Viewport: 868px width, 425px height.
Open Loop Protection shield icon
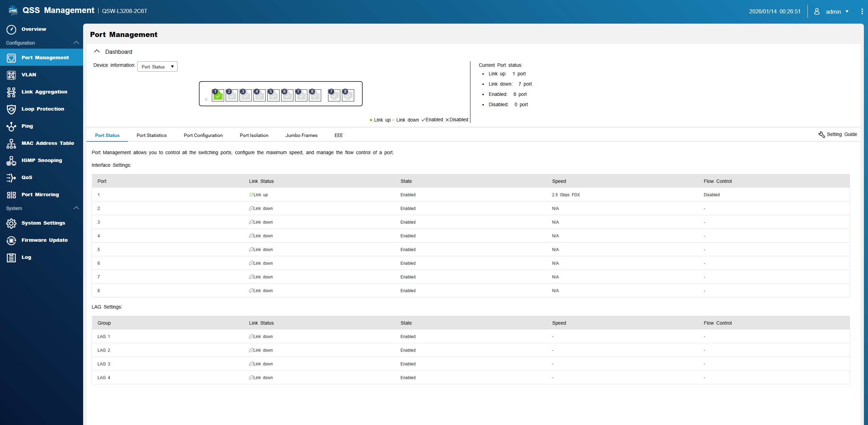pyautogui.click(x=11, y=109)
